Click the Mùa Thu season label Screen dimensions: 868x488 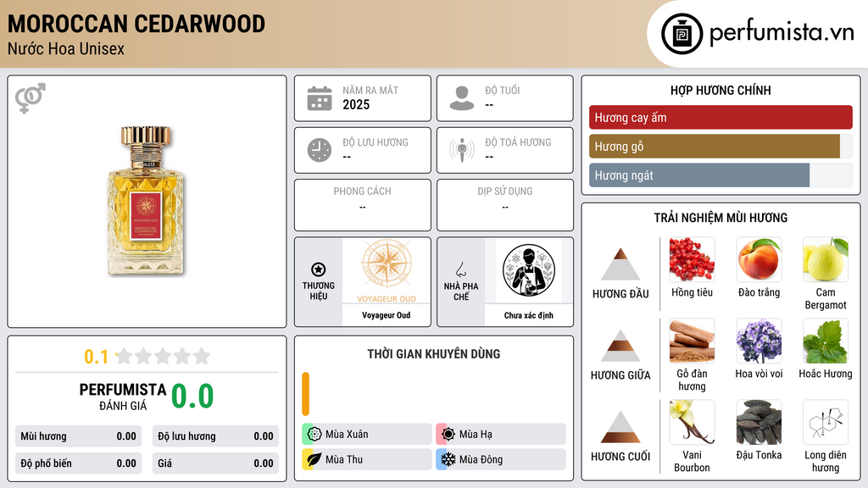(344, 459)
